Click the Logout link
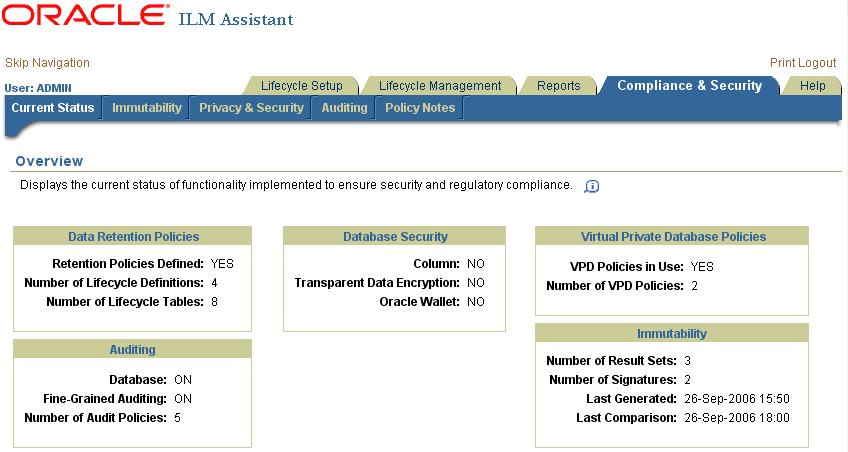The height and width of the screenshot is (452, 848). (x=817, y=63)
